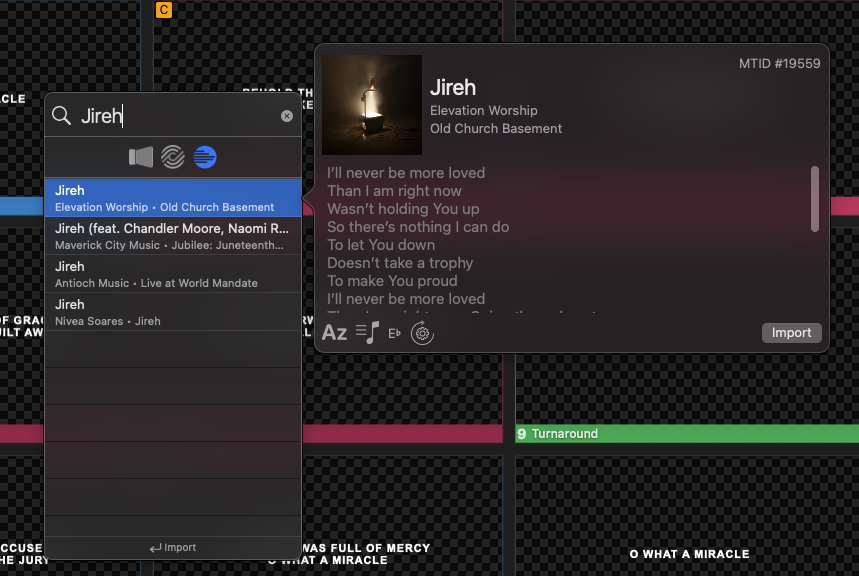Image resolution: width=859 pixels, height=576 pixels.
Task: Click the yellow C badge
Action: click(164, 10)
